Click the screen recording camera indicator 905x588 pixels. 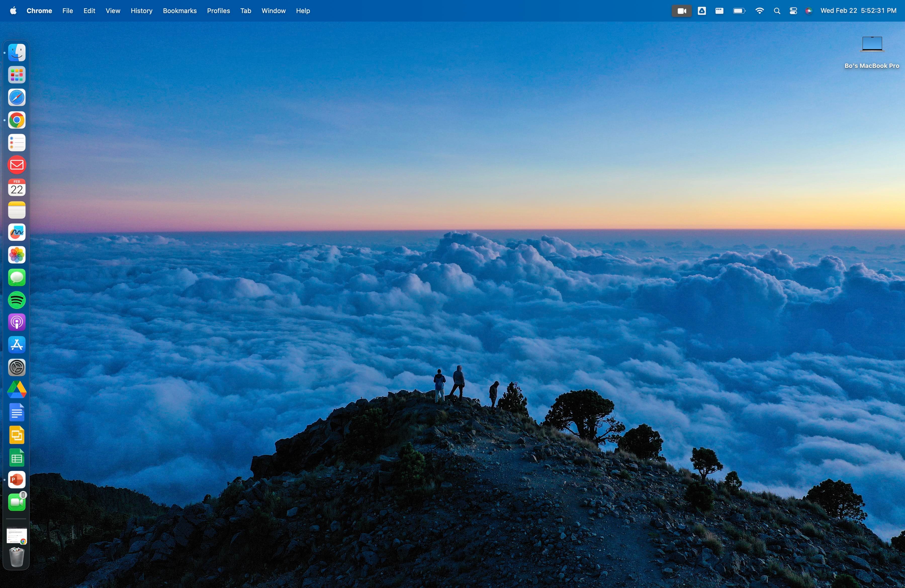click(x=682, y=11)
